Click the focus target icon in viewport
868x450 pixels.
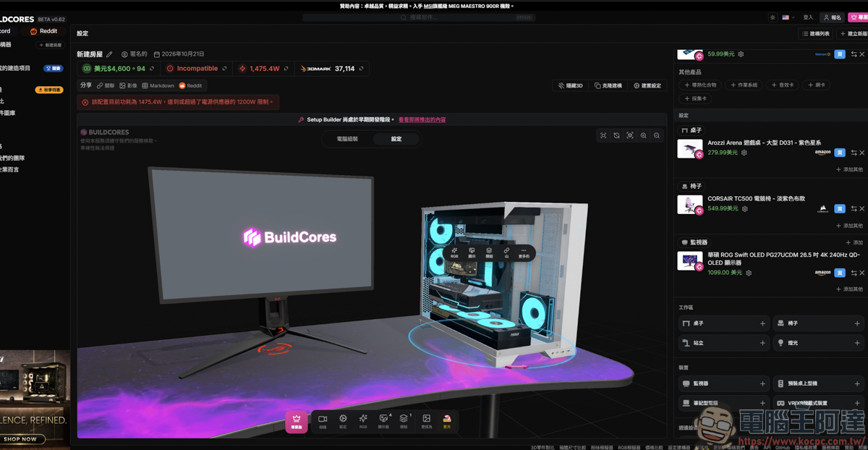point(630,135)
